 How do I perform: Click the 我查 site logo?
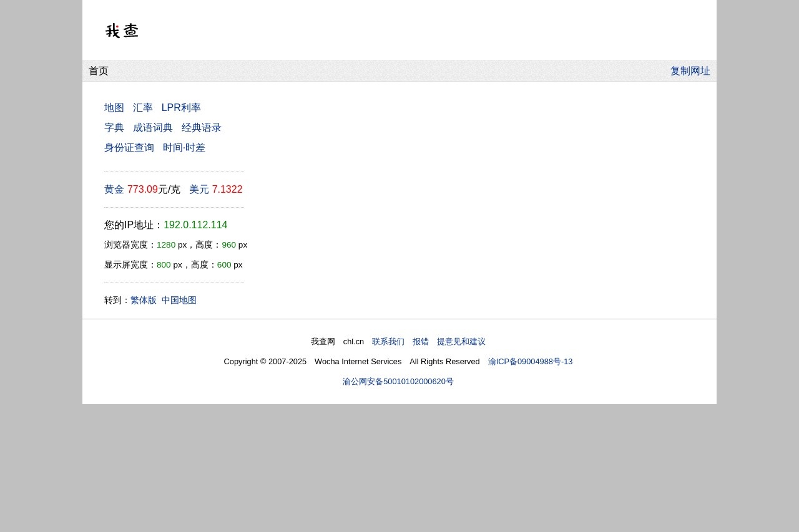122,31
